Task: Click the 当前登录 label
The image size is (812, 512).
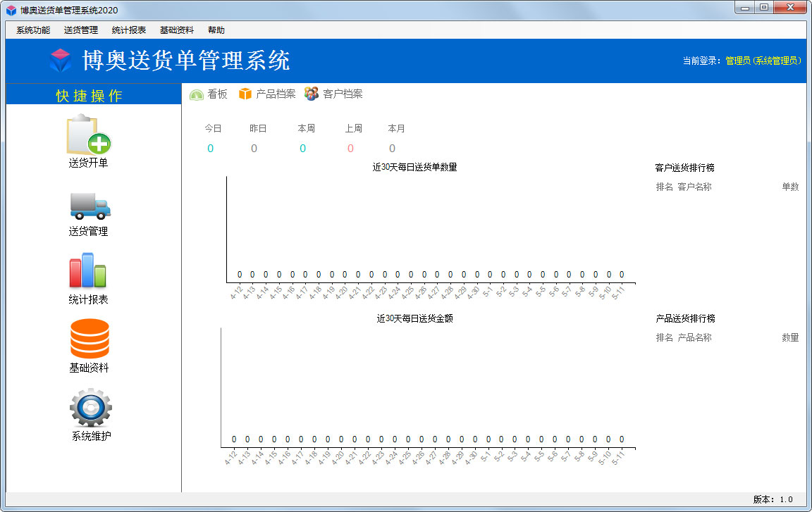Action: [700, 61]
